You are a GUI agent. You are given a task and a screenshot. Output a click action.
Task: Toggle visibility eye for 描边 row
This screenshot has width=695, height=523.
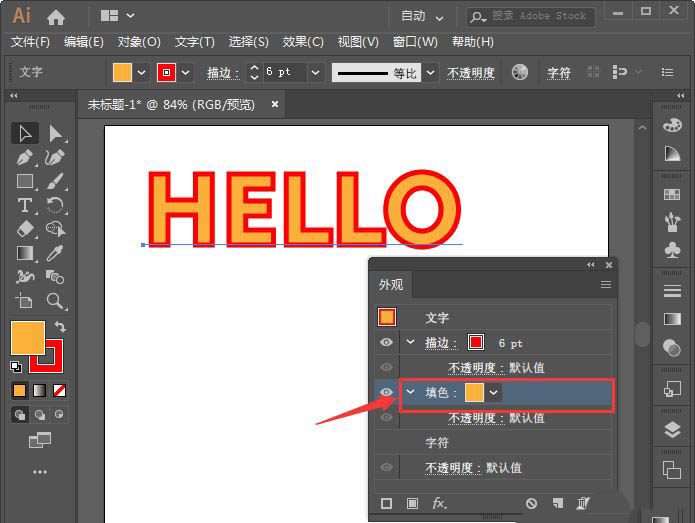click(386, 342)
